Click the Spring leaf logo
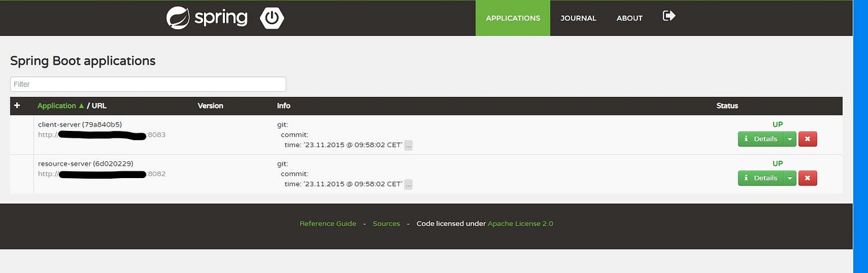Image resolution: width=868 pixels, height=273 pixels. [177, 18]
